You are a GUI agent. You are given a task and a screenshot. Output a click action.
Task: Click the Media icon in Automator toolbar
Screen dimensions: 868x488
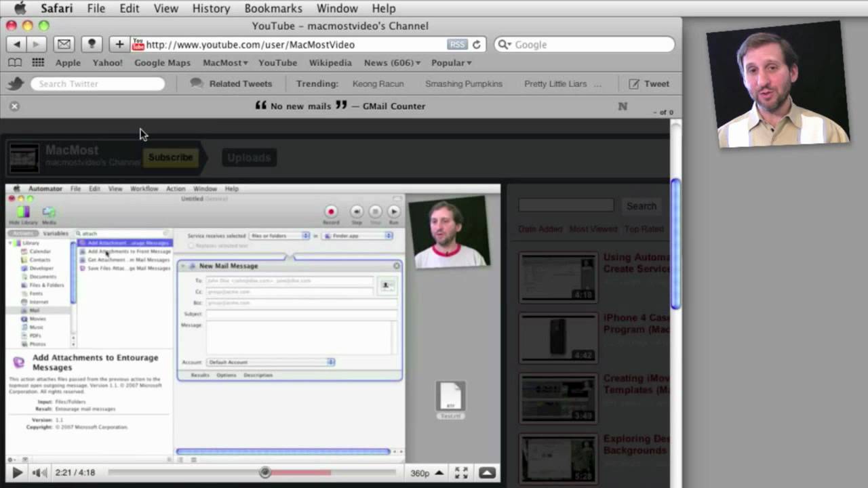point(49,213)
